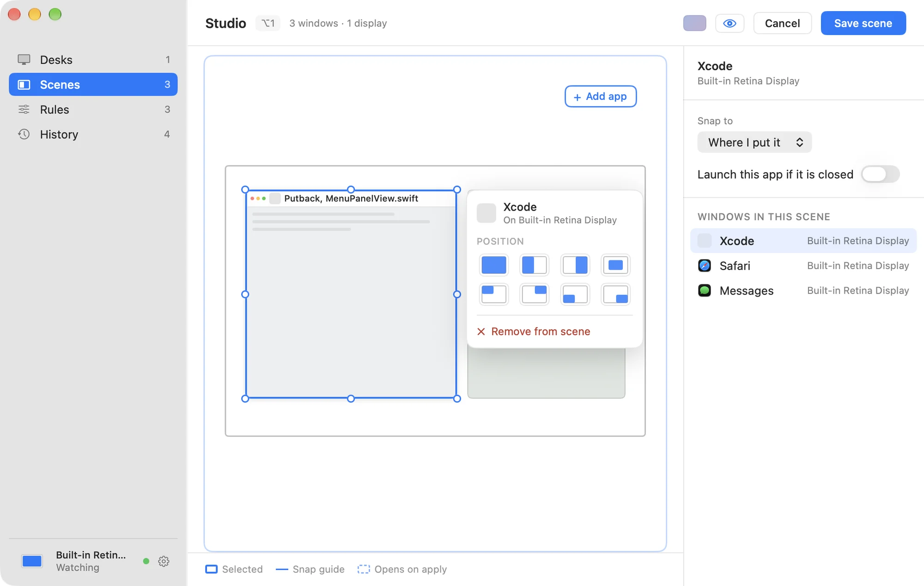Click the gray window behind the popover
This screenshot has height=586, width=924.
546,373
